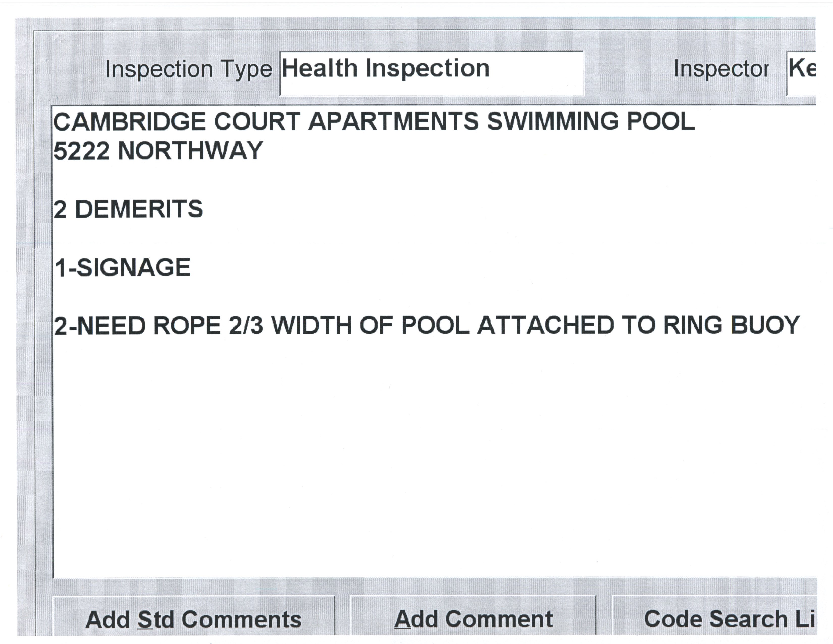Click the 2 DEMERITS line
The width and height of the screenshot is (833, 644).
tap(128, 209)
